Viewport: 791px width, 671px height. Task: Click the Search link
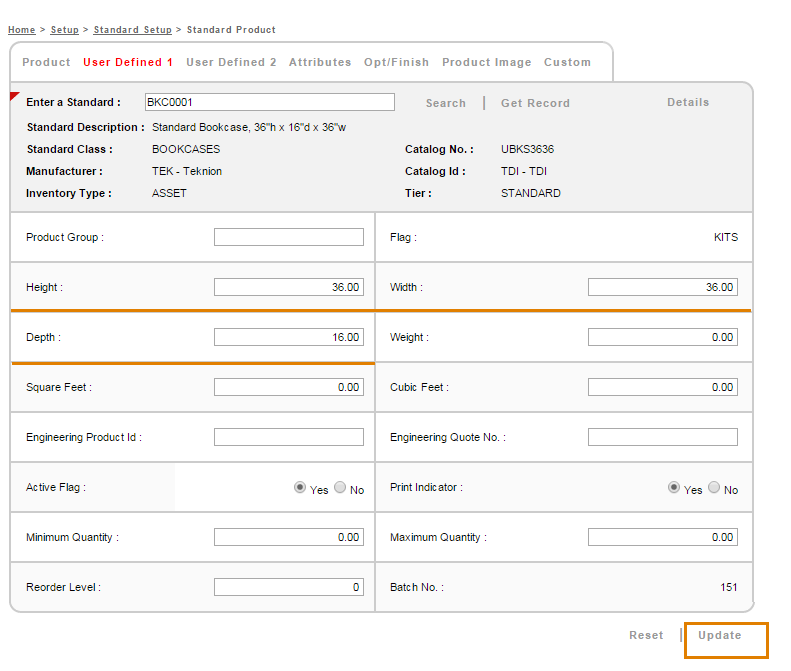[x=445, y=103]
